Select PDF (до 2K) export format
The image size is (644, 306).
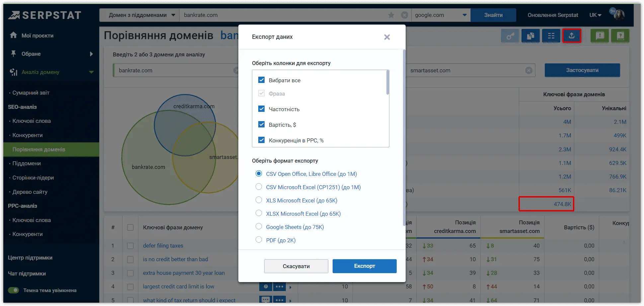point(259,240)
